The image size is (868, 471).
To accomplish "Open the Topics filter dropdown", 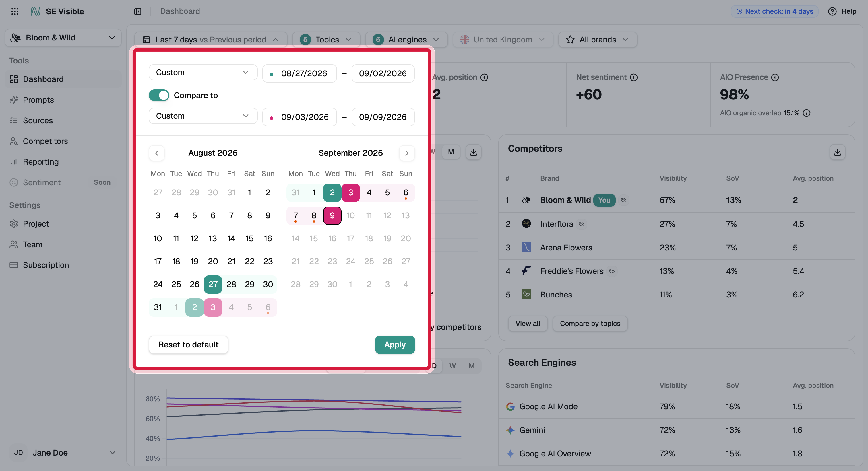I will point(326,39).
